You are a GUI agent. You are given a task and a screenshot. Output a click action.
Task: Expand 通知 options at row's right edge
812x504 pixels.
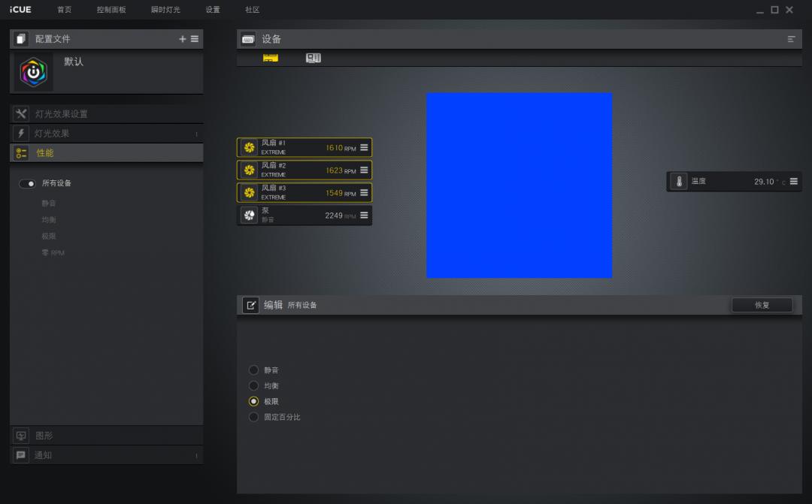[196, 456]
